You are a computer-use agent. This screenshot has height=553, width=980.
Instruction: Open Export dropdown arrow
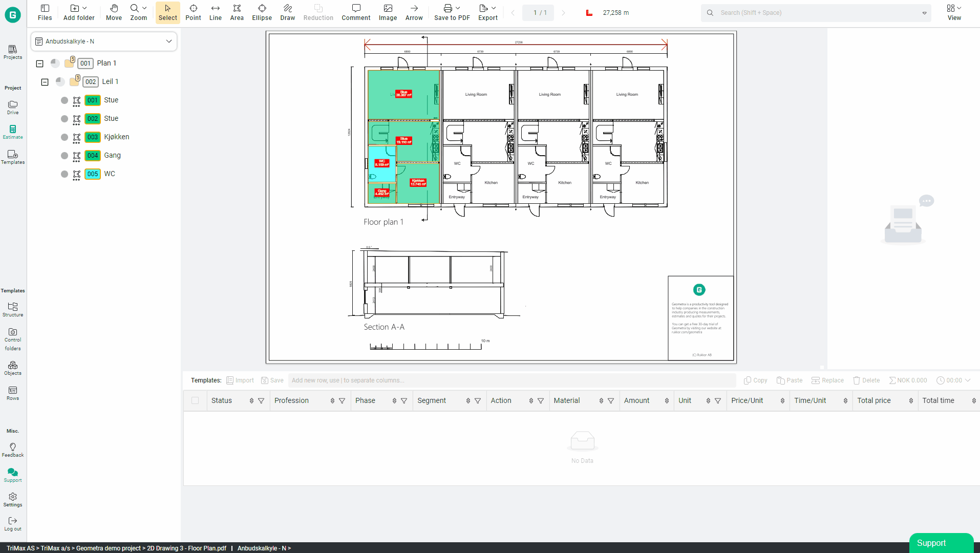494,8
